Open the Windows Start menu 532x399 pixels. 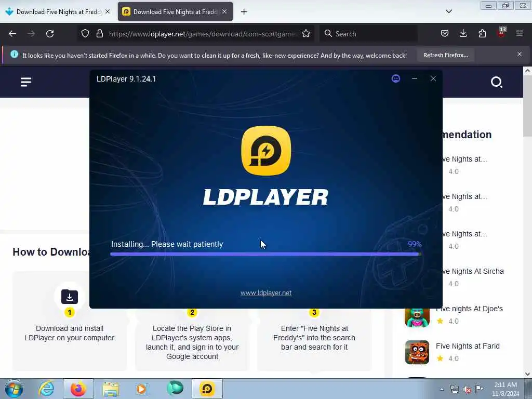(14, 389)
